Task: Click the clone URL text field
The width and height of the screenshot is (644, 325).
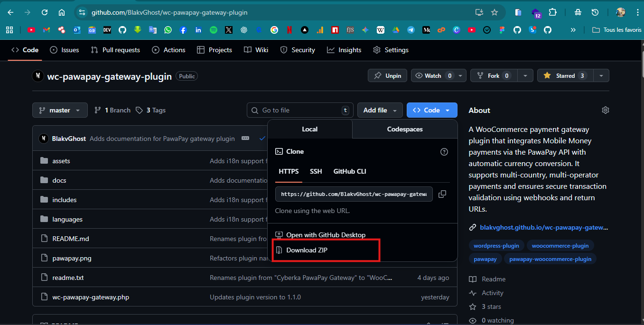Action: pos(354,194)
